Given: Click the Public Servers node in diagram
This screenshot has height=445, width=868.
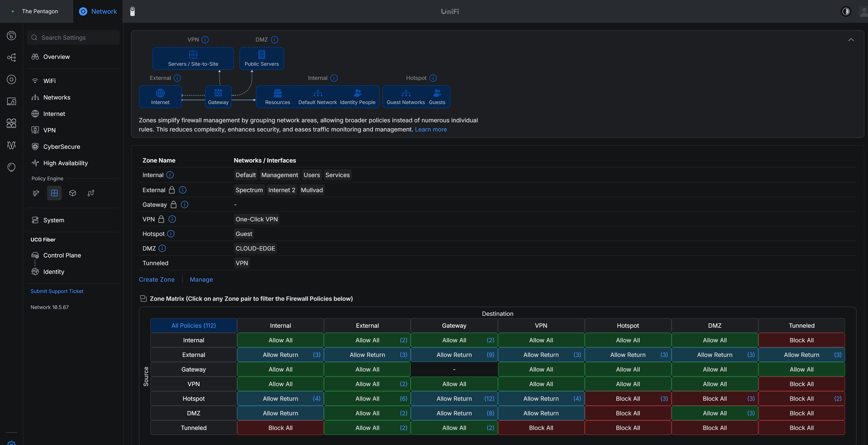Looking at the screenshot, I should coord(262,59).
